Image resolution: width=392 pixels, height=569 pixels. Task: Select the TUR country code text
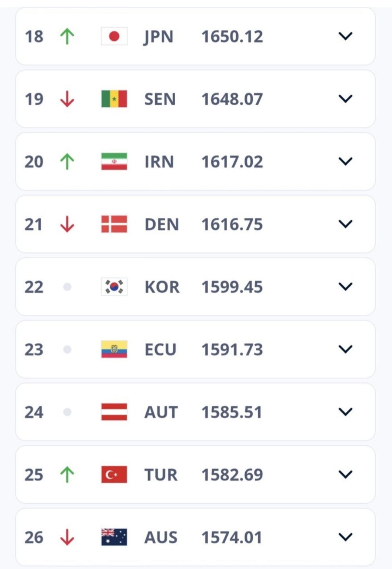[161, 475]
